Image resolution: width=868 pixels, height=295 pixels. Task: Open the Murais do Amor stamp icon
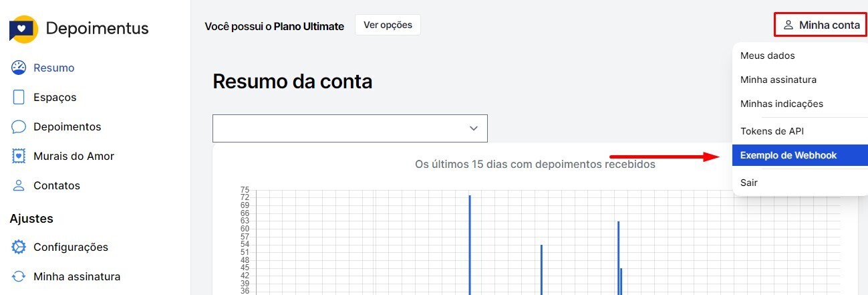(19, 156)
